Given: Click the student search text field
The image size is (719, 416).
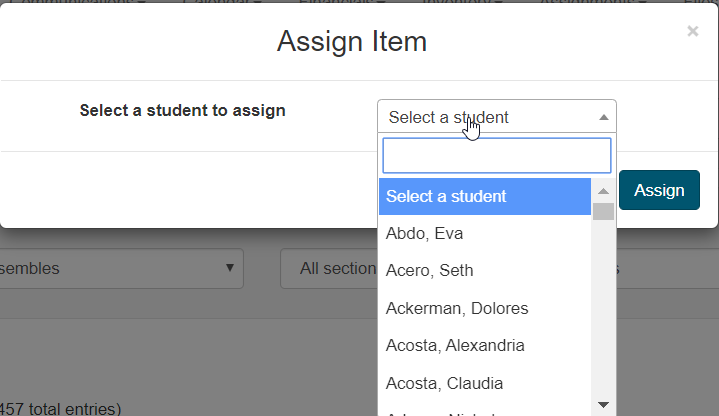Looking at the screenshot, I should pos(496,156).
